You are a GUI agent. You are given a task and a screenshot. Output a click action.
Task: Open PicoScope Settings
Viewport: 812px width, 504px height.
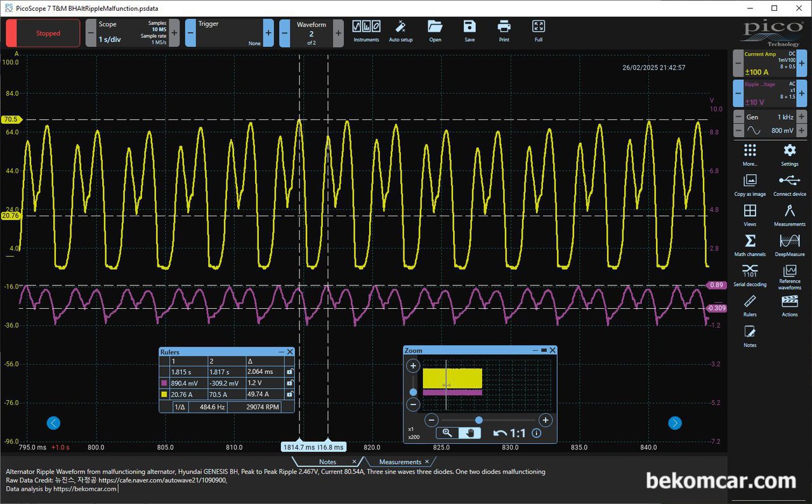tap(790, 155)
